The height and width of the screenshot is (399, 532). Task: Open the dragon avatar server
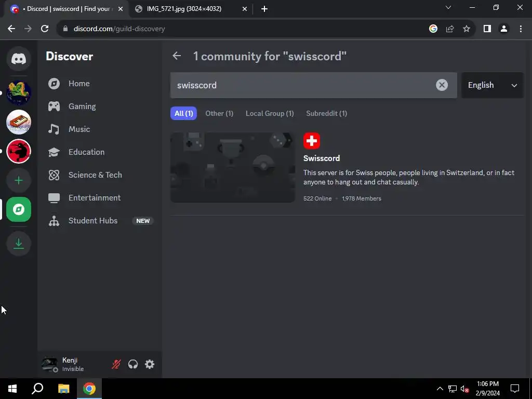tap(19, 93)
